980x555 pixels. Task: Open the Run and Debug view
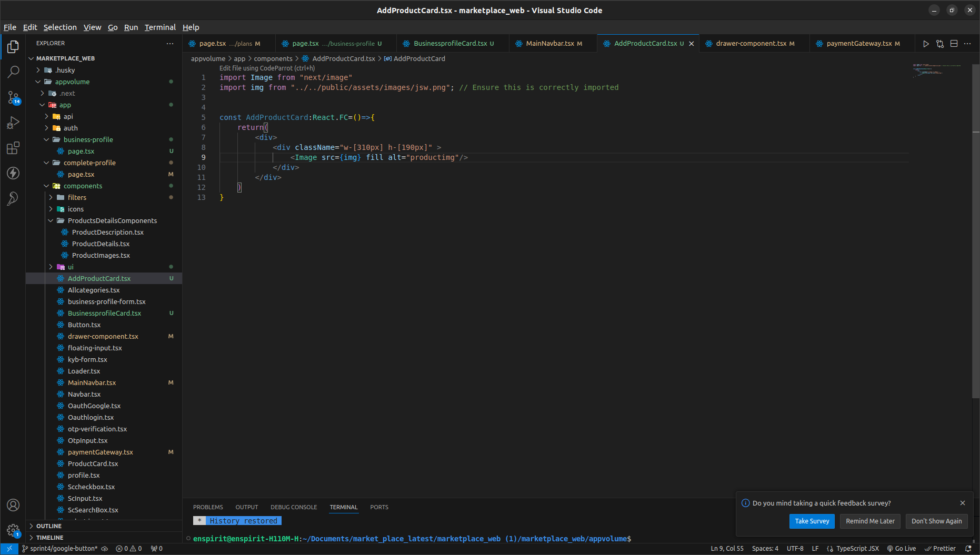13,123
